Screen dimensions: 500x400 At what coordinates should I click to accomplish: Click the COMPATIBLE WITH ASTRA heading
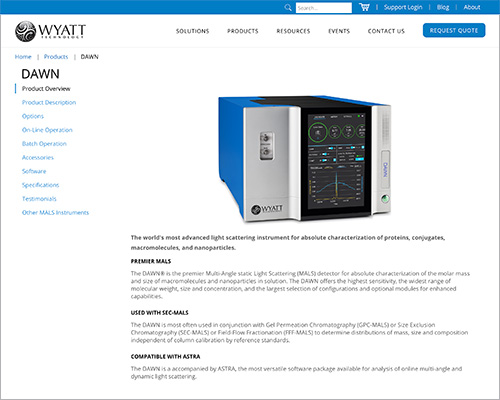click(165, 356)
